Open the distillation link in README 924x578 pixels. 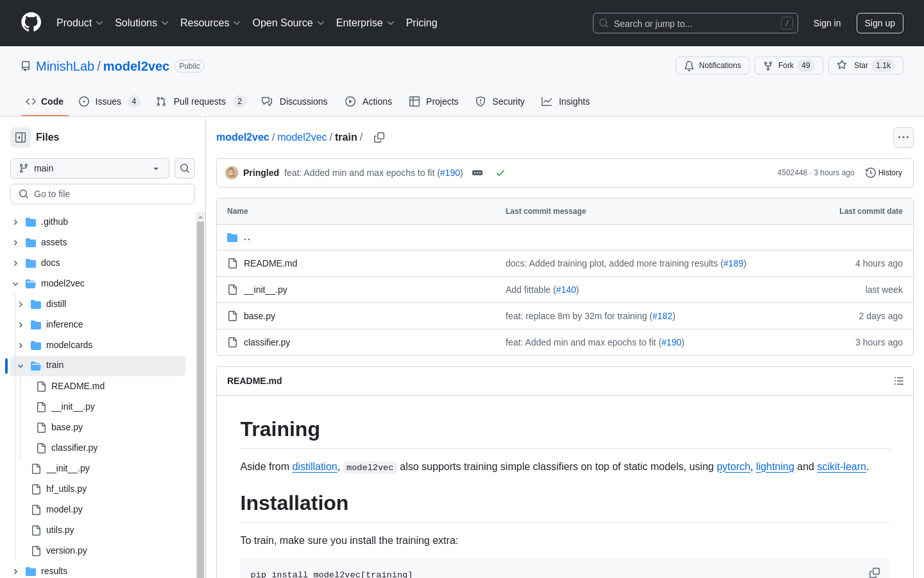coord(314,467)
